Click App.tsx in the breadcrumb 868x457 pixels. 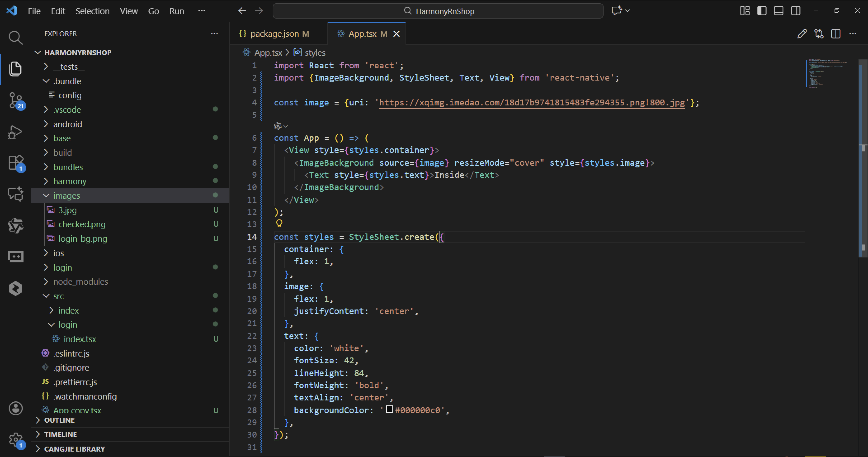click(268, 53)
